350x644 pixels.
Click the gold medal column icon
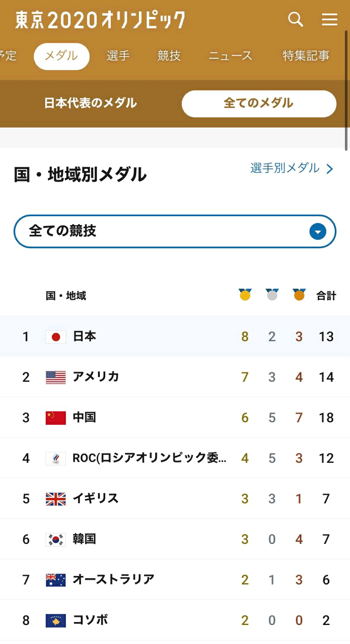pyautogui.click(x=245, y=294)
